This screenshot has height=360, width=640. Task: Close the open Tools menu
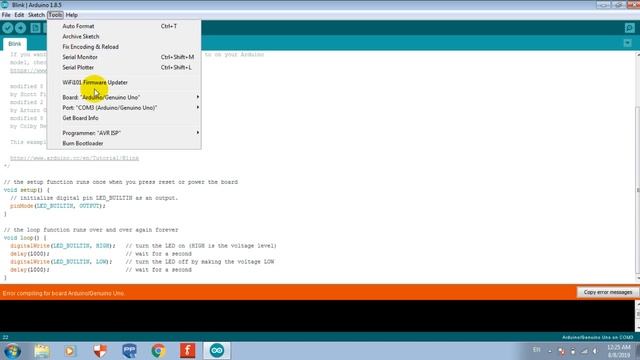tap(55, 15)
